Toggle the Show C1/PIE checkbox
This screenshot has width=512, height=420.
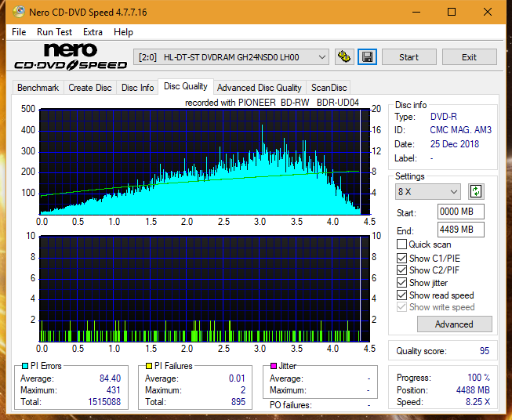401,258
